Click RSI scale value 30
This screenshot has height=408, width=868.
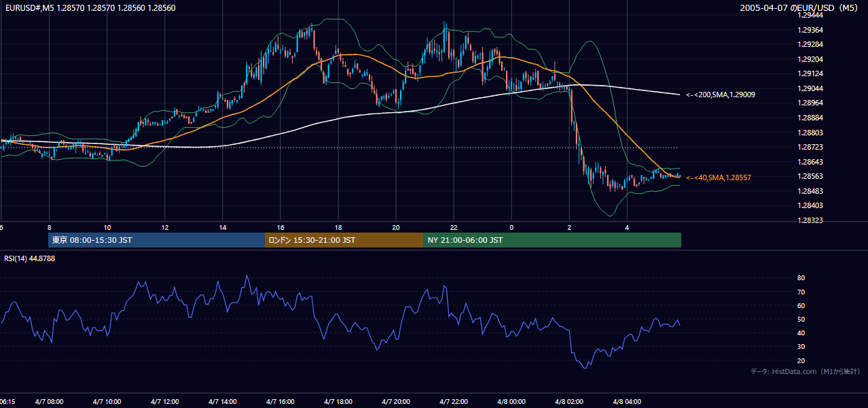(801, 347)
